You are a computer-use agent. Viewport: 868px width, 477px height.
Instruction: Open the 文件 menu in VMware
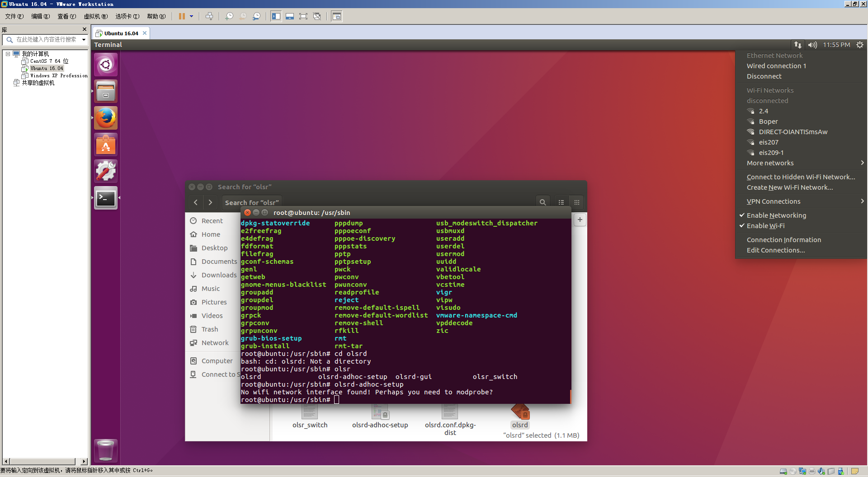pyautogui.click(x=14, y=16)
